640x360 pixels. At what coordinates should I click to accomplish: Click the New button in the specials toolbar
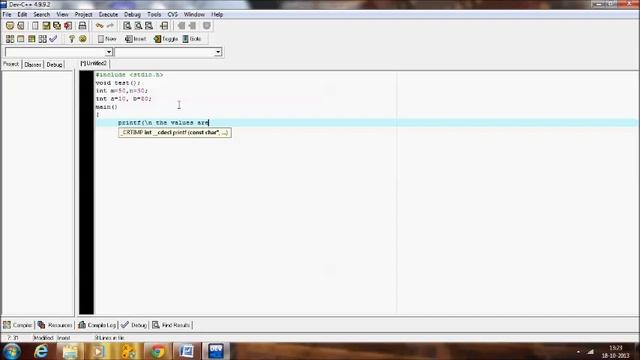coord(107,39)
